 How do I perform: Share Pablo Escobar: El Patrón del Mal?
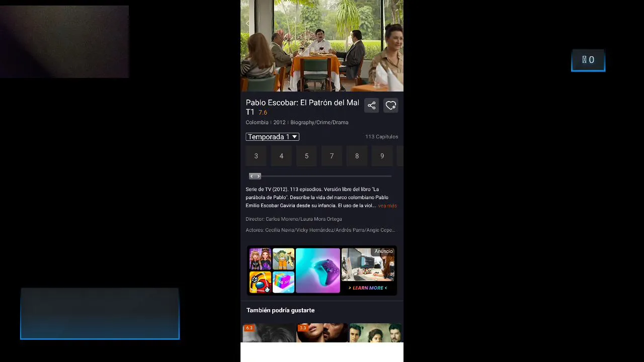(371, 106)
